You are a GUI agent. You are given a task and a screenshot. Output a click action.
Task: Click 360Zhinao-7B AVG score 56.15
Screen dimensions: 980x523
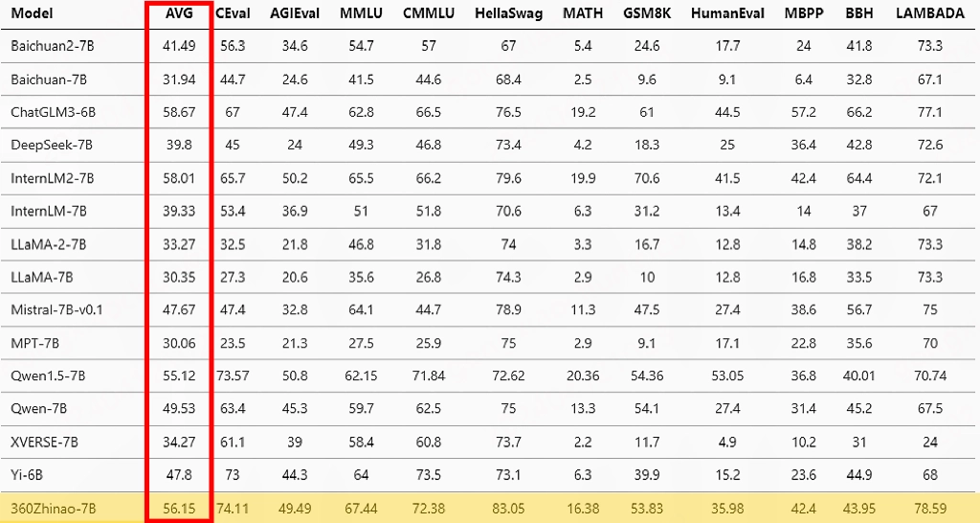pos(179,508)
